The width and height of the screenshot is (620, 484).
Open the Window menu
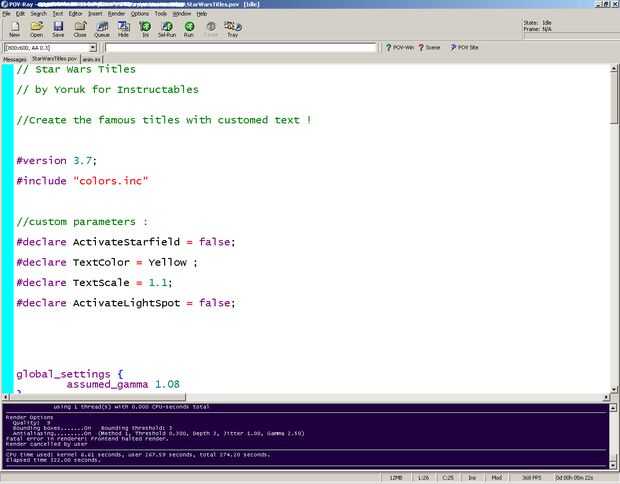[181, 13]
